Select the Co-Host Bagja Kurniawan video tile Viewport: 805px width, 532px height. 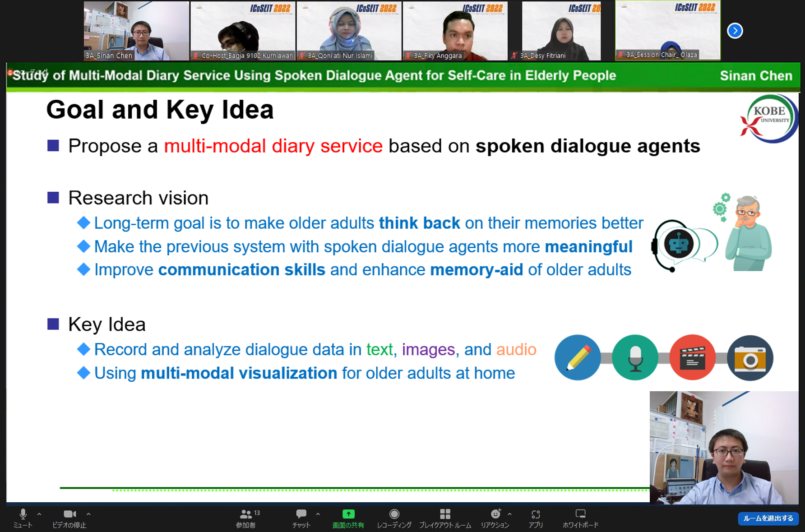click(x=243, y=31)
